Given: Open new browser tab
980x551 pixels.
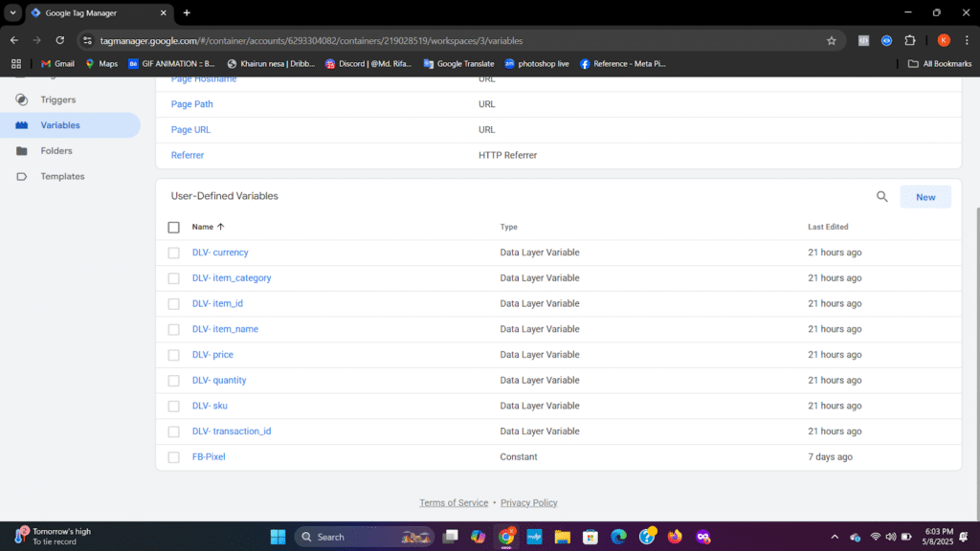Looking at the screenshot, I should [x=187, y=12].
